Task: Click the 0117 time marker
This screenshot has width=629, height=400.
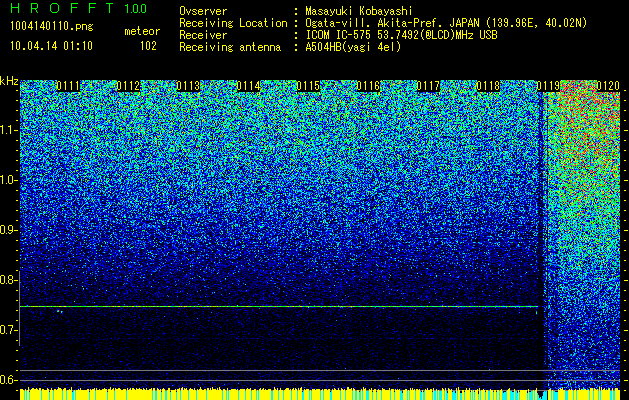Action: pyautogui.click(x=428, y=86)
